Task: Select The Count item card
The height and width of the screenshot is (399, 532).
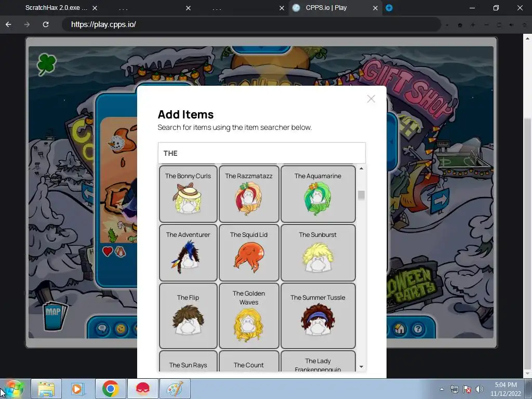Action: pyautogui.click(x=249, y=361)
